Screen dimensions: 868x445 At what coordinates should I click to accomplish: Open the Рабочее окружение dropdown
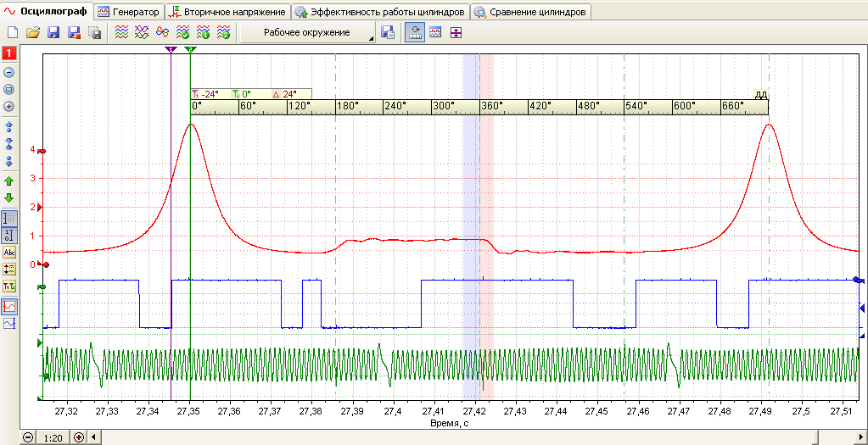coord(308,32)
